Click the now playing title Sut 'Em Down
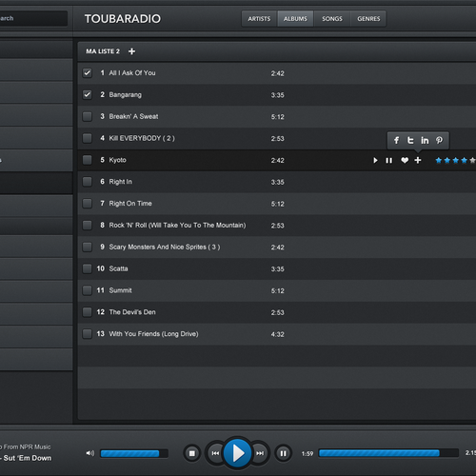476x476 pixels. click(x=28, y=458)
